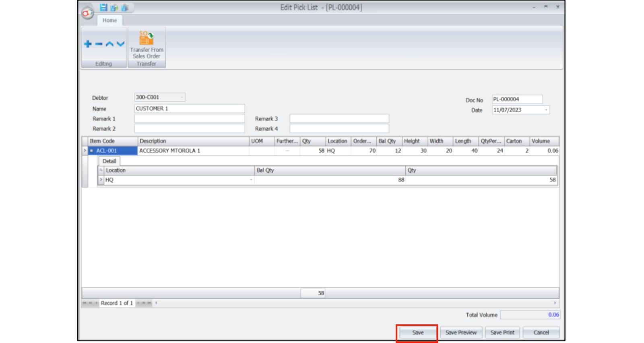Click the Save button

(417, 333)
